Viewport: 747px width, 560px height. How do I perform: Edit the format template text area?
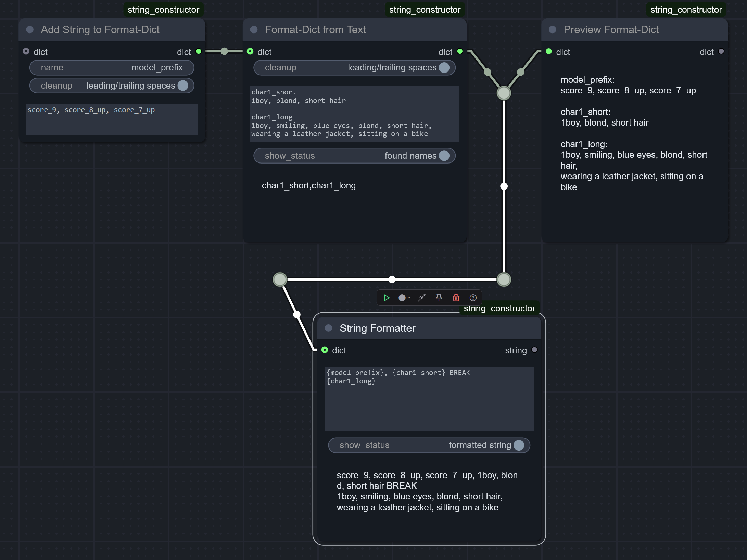pos(429,399)
